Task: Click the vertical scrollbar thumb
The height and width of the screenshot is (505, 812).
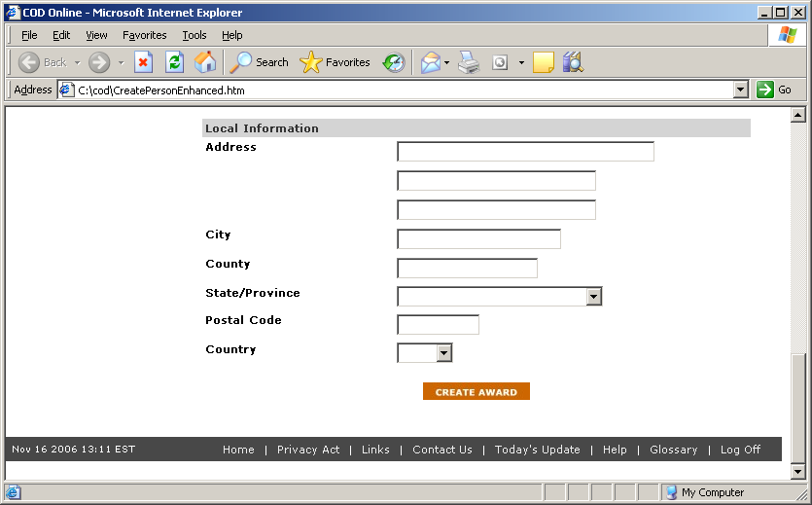Action: pos(798,408)
